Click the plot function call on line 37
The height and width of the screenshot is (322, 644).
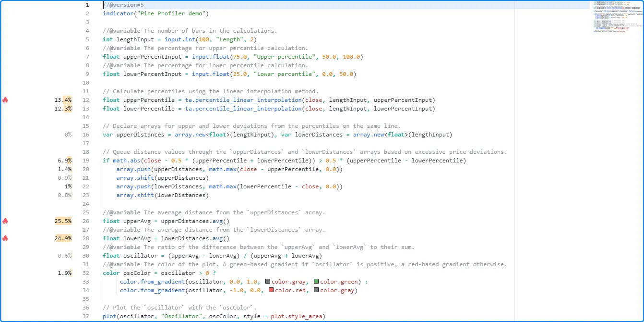point(109,316)
